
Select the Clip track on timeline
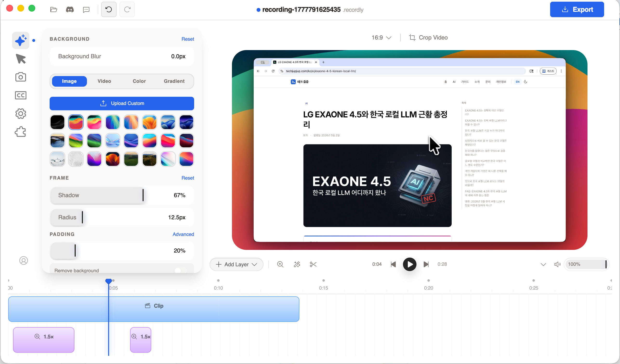click(154, 309)
